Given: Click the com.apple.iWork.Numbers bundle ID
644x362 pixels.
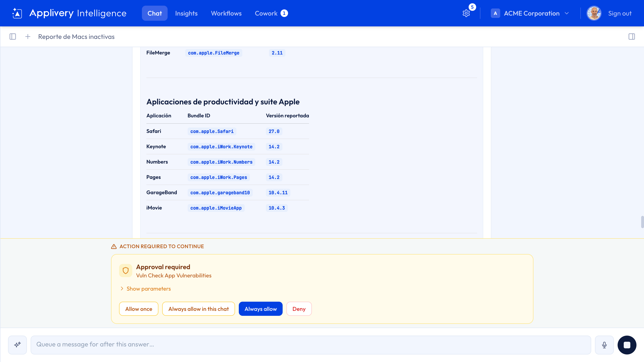Looking at the screenshot, I should click(x=222, y=162).
